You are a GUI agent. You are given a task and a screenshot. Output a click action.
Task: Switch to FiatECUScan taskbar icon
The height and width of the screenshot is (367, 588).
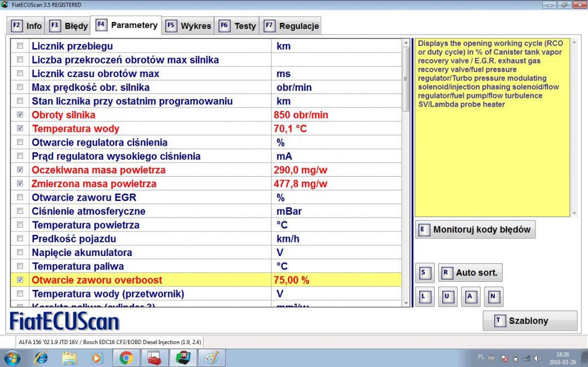tap(183, 358)
